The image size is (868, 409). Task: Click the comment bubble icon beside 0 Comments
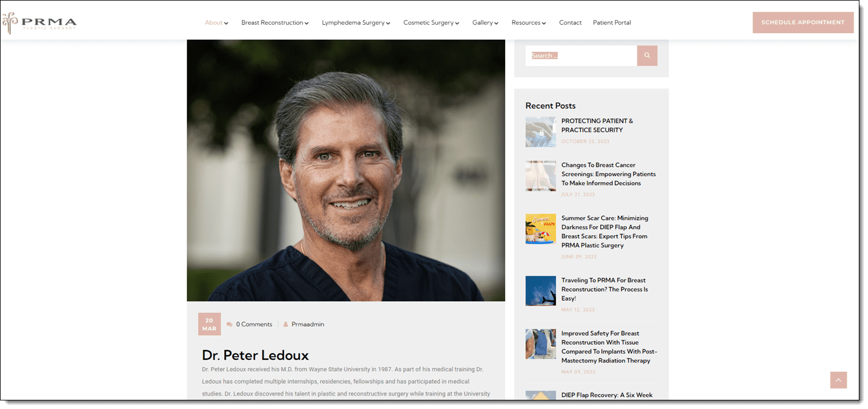229,324
